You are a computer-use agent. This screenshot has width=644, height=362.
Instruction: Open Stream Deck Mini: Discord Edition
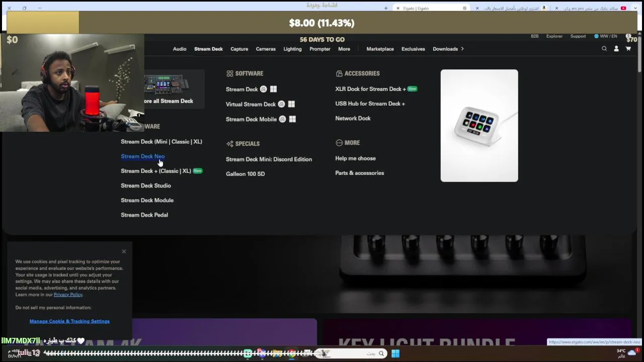(269, 159)
